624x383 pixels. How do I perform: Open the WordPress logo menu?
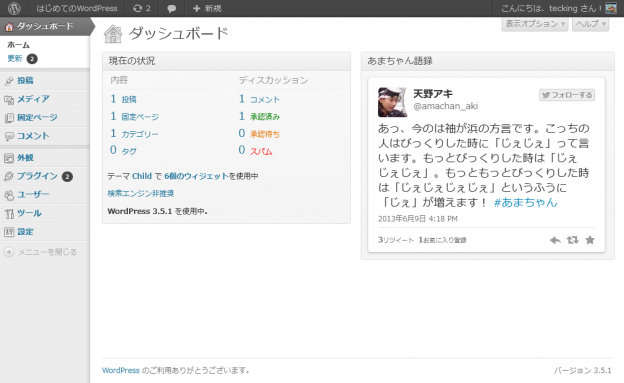tap(14, 8)
